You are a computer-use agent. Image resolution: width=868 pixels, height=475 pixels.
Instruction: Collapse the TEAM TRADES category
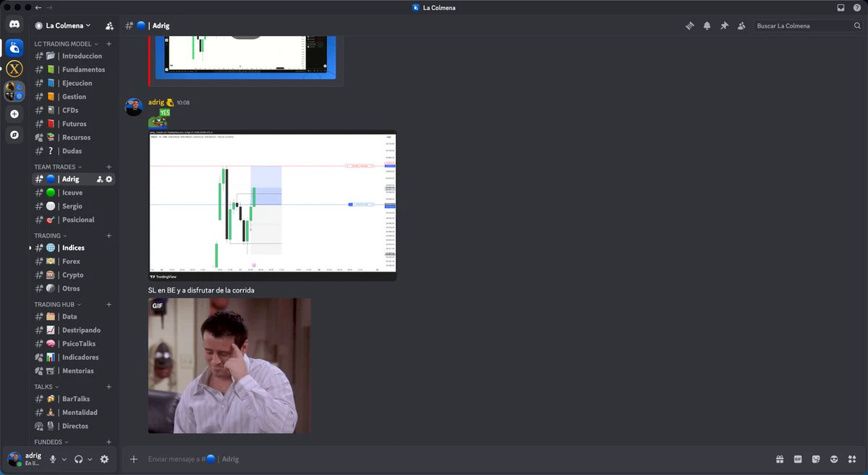59,167
